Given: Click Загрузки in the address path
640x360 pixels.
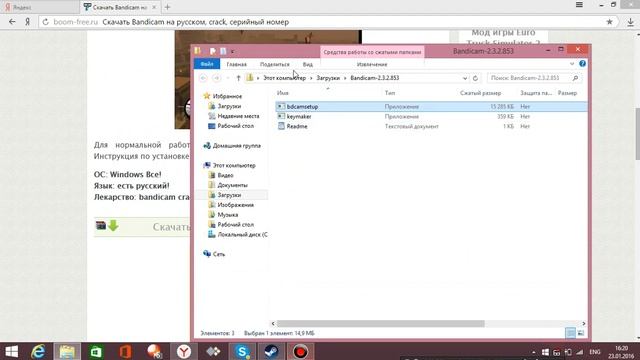Looking at the screenshot, I should coord(328,78).
